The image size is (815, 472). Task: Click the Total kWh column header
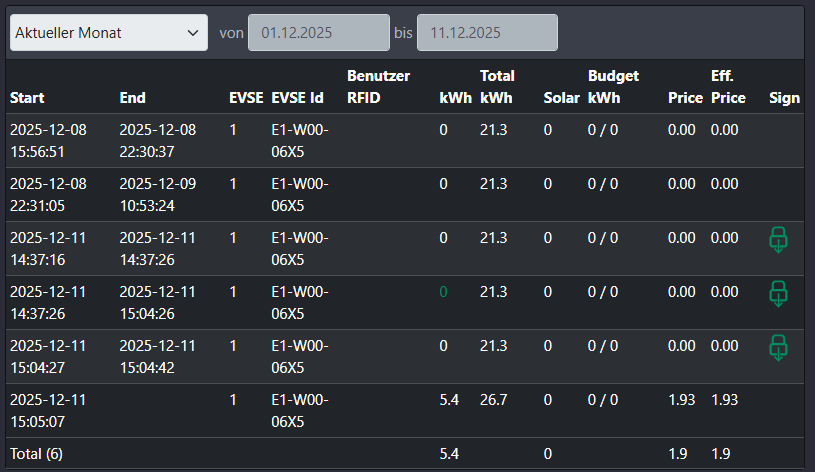[x=497, y=87]
